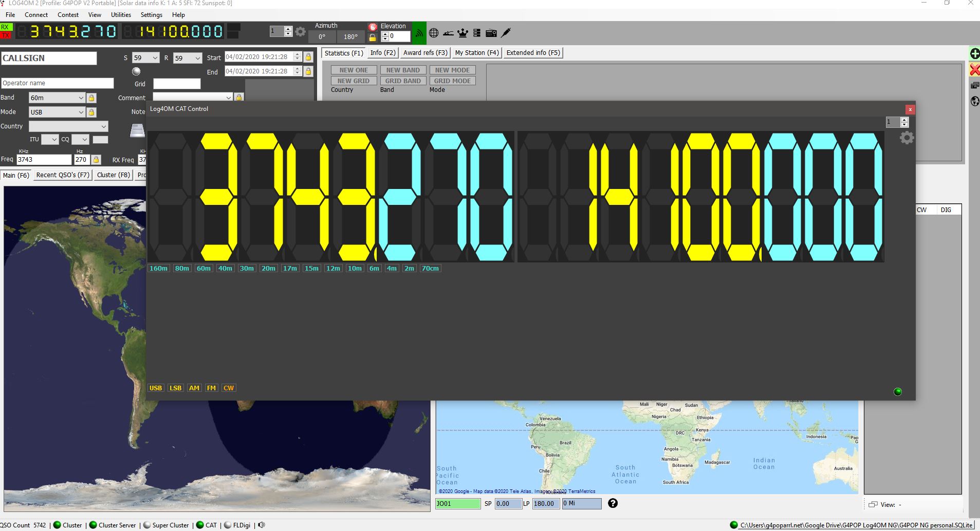980x531 pixels.
Task: Click the printer-like icon beside Note
Action: click(x=137, y=130)
